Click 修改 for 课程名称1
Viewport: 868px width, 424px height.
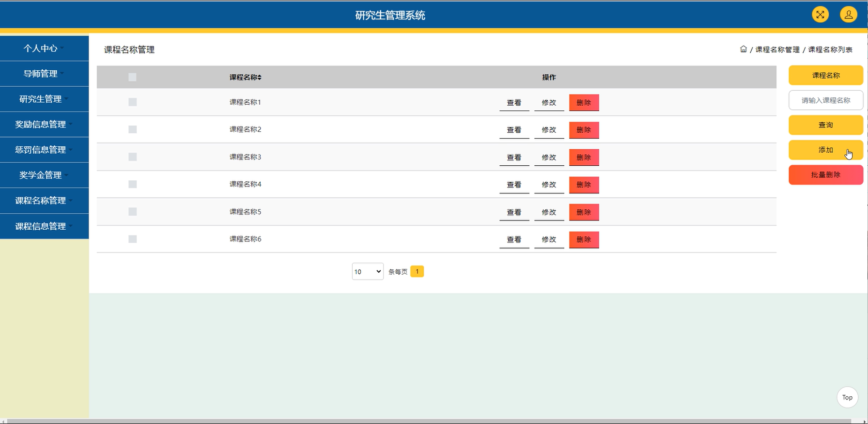tap(549, 103)
